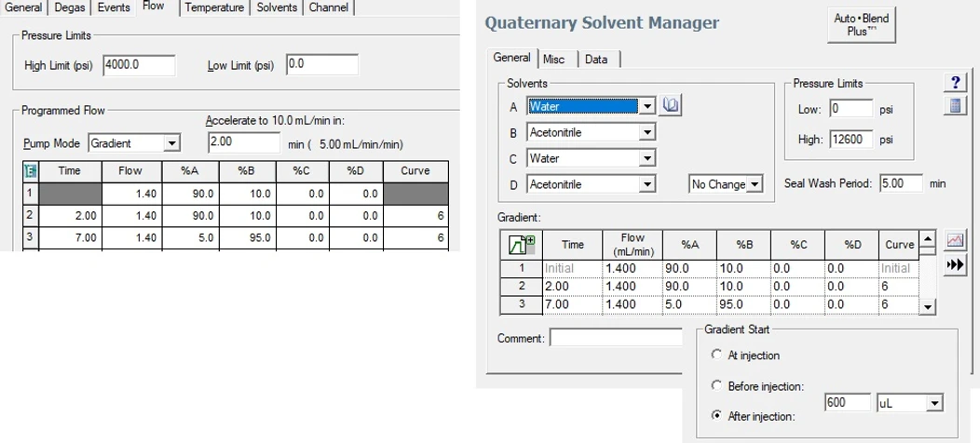Click the fast-forward double arrow icon
This screenshot has height=443, width=980.
tap(955, 265)
